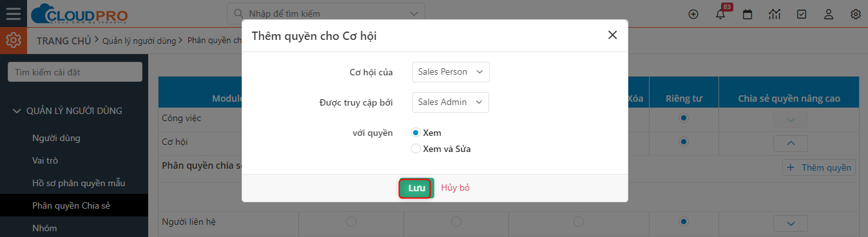
Task: Open the settings gear in top-right corner
Action: coord(856,14)
